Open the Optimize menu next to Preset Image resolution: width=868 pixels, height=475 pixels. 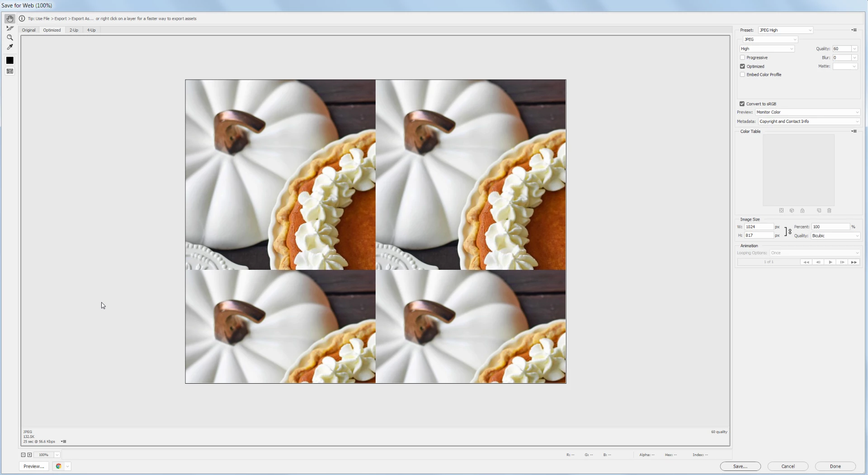[x=854, y=30]
